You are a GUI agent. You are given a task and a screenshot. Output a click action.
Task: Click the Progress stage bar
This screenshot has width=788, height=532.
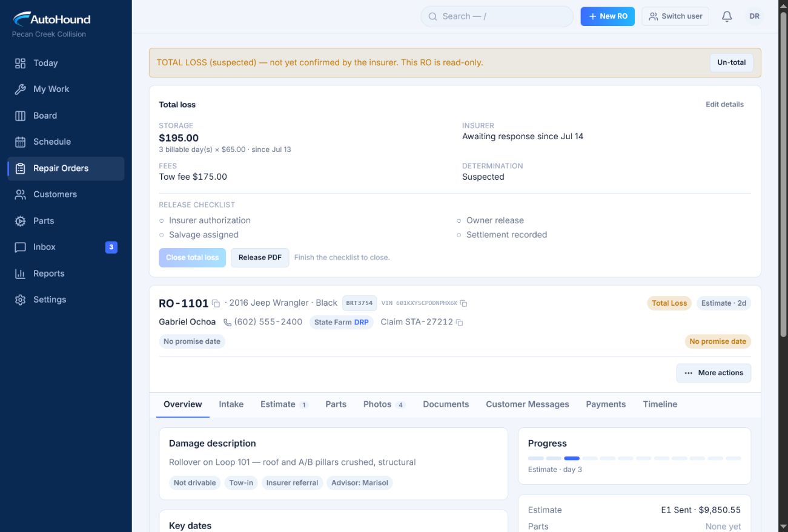(x=634, y=458)
